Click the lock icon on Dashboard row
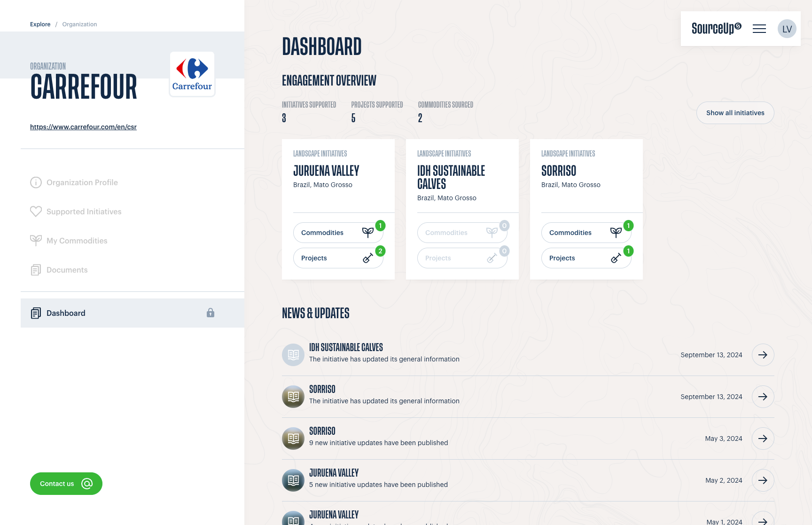The image size is (812, 525). tap(211, 313)
